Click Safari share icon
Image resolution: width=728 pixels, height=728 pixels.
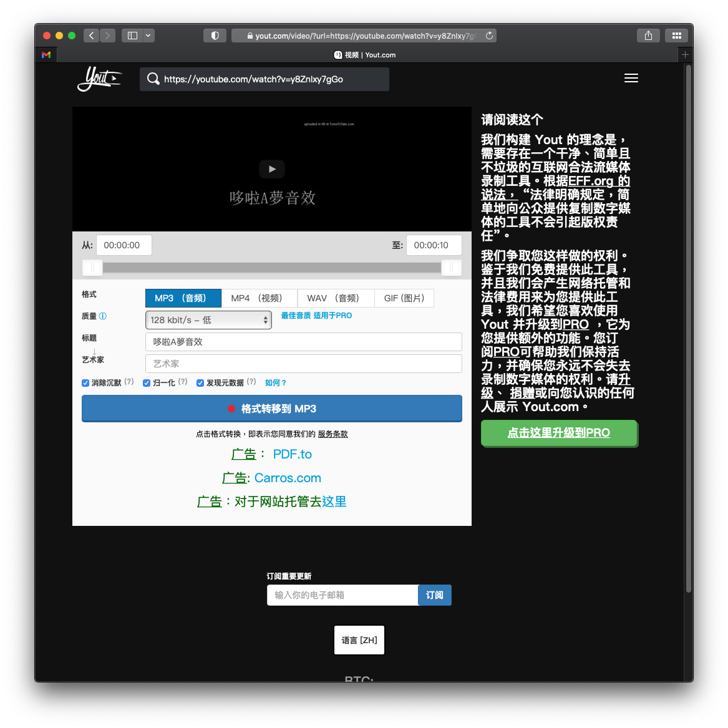[x=648, y=36]
